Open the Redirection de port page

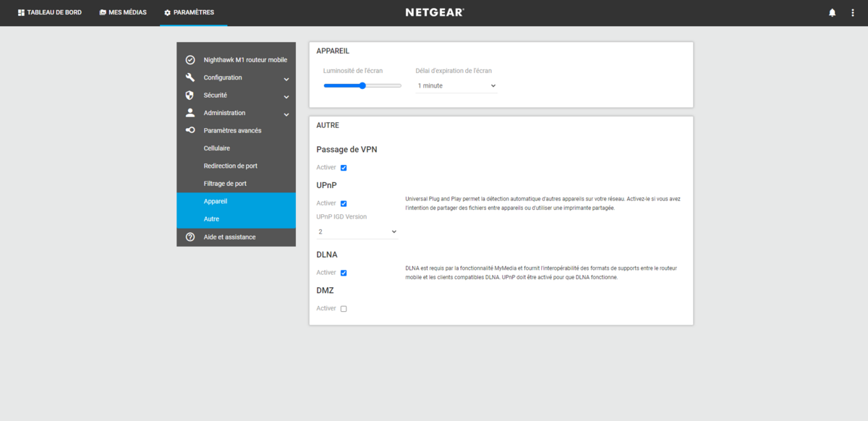pos(236,166)
